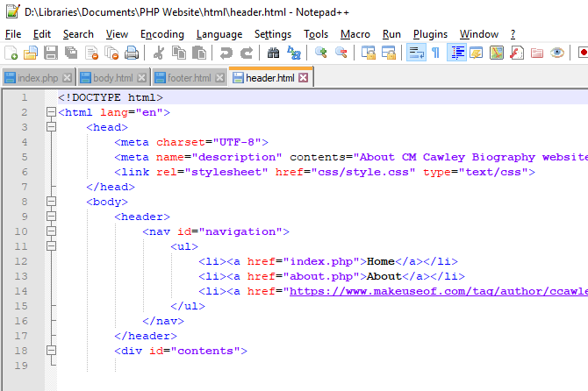Click the empty line 19 in the editor
The width and height of the screenshot is (588, 391).
[322, 366]
